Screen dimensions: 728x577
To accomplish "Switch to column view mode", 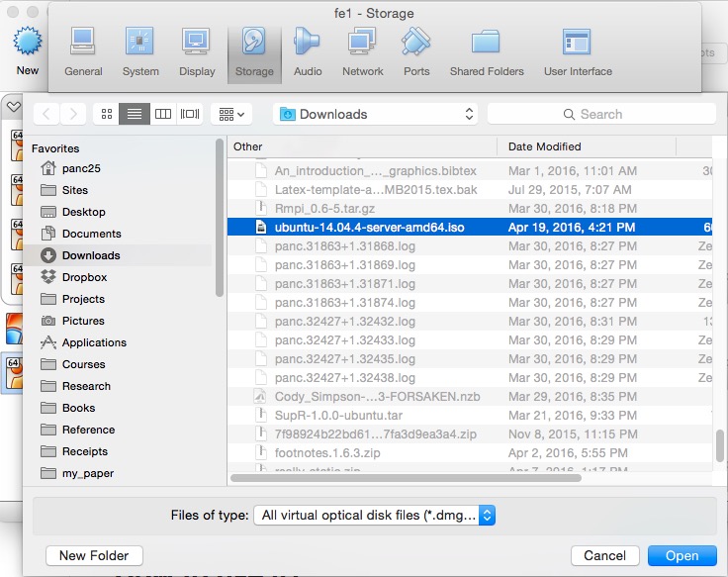I will pos(163,114).
